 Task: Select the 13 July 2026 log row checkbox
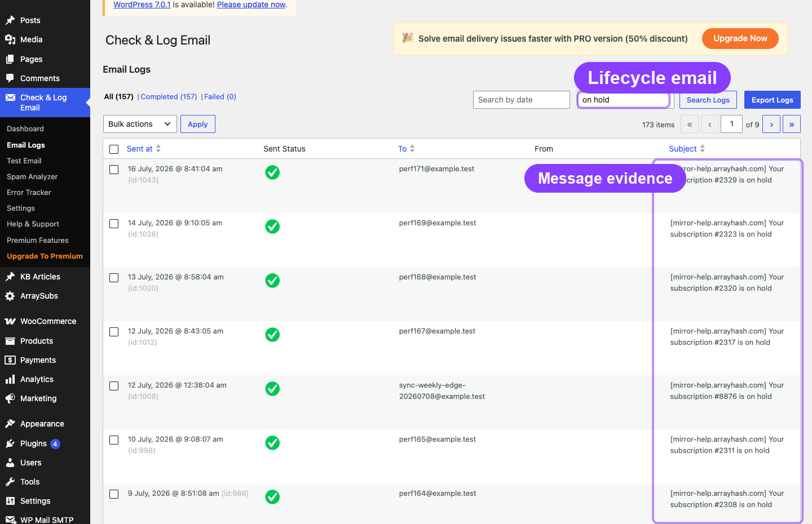[x=114, y=278]
